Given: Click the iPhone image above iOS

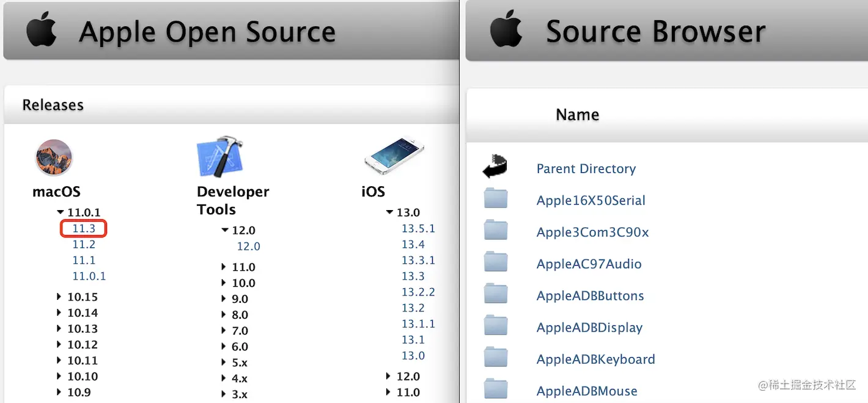Looking at the screenshot, I should click(x=394, y=155).
